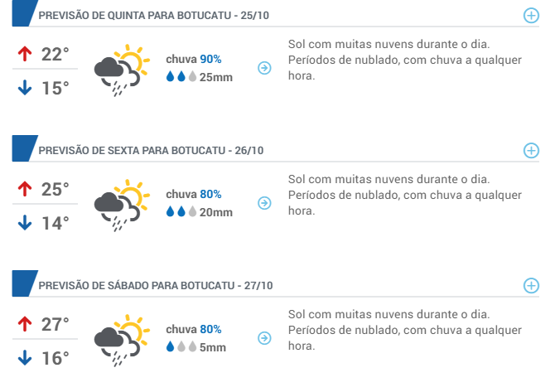Expand Friday 26/10 forecast with plus icon
This screenshot has width=555, height=392.
pyautogui.click(x=531, y=151)
